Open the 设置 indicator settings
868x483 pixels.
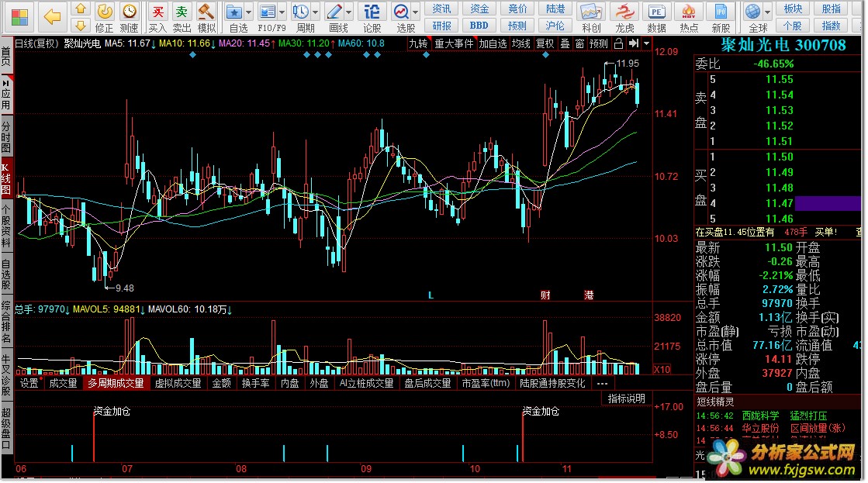click(29, 383)
